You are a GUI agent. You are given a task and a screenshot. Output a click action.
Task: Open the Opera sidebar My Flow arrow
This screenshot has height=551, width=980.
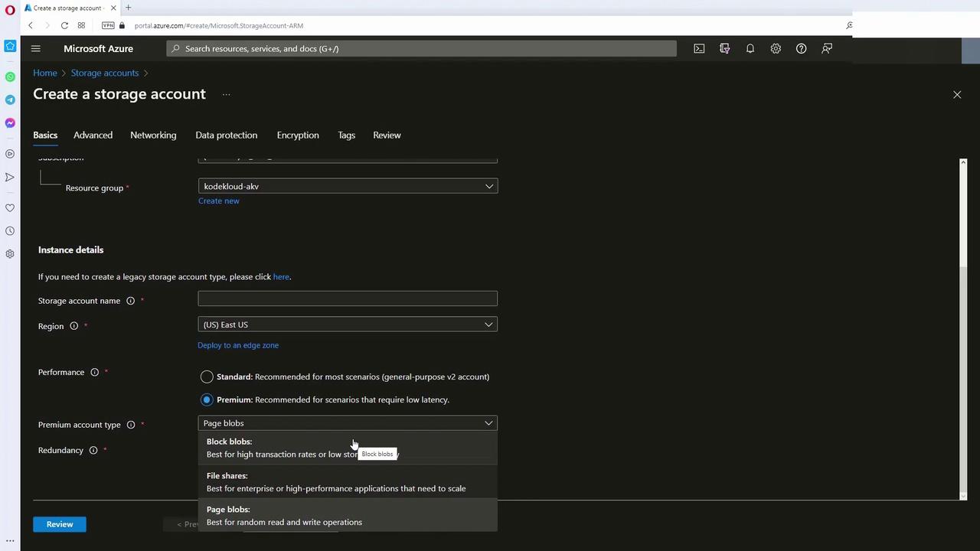tap(10, 177)
